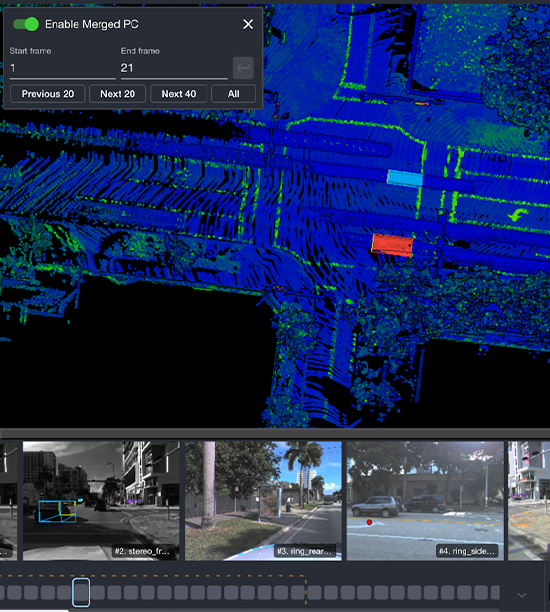
Task: Toggle the Enable Merged PC switch
Action: [26, 24]
